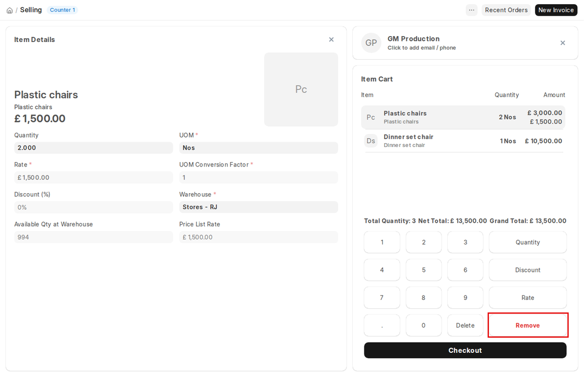Click the £ 3,000.00 amount of Plastic chairs
The width and height of the screenshot is (588, 378).
coord(545,113)
